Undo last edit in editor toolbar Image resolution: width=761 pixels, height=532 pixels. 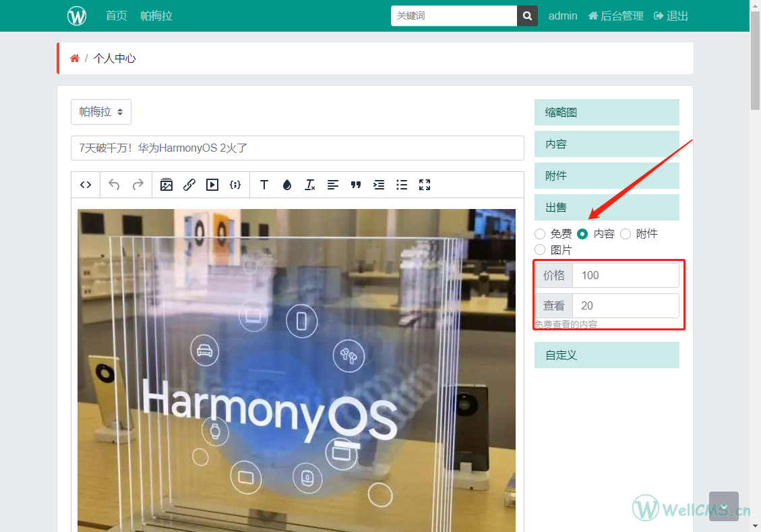114,185
